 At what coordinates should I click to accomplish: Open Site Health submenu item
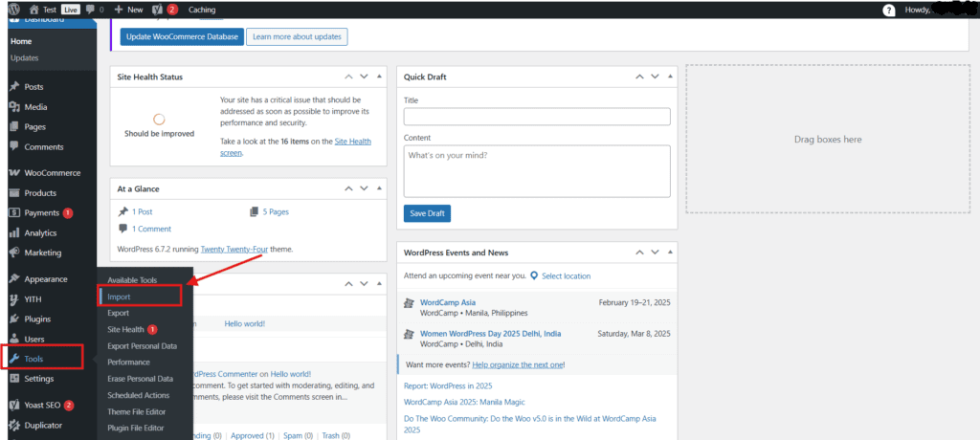125,329
